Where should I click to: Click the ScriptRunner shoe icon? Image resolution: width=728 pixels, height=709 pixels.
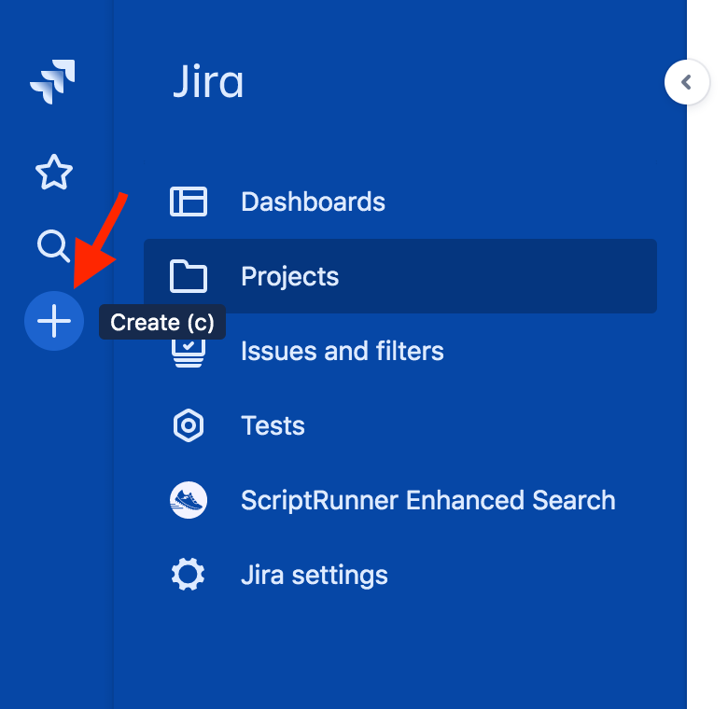(188, 500)
